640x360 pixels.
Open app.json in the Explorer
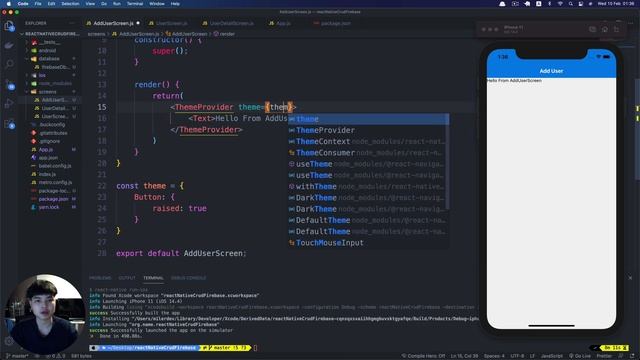pos(50,158)
